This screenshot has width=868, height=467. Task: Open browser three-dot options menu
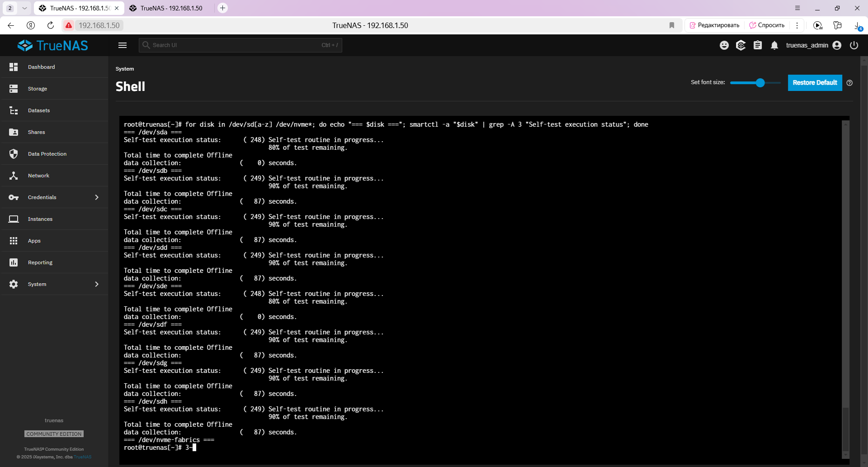click(797, 25)
